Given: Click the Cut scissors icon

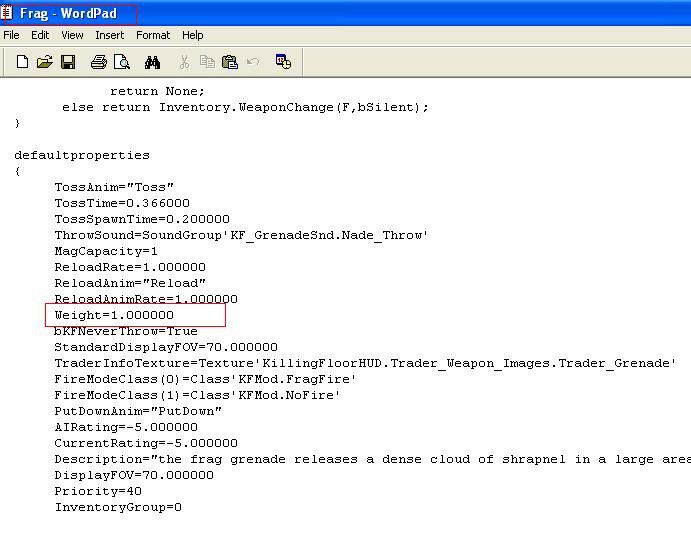Looking at the screenshot, I should pyautogui.click(x=184, y=62).
